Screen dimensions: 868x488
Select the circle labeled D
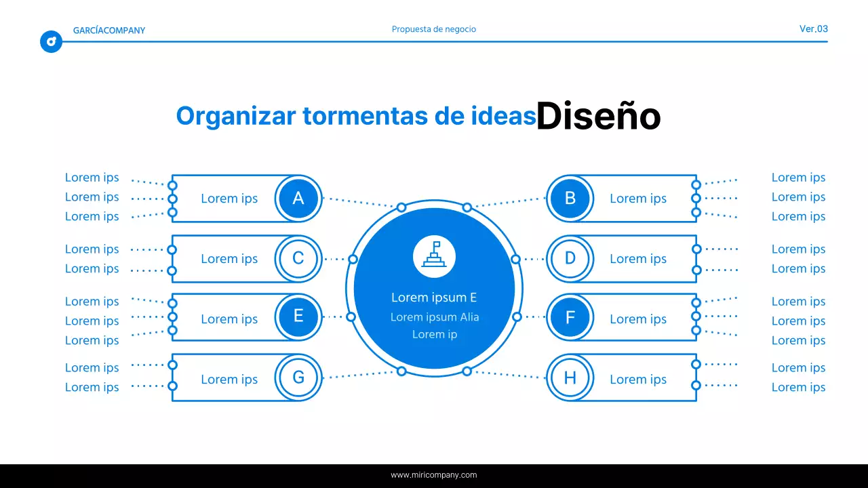(x=570, y=258)
